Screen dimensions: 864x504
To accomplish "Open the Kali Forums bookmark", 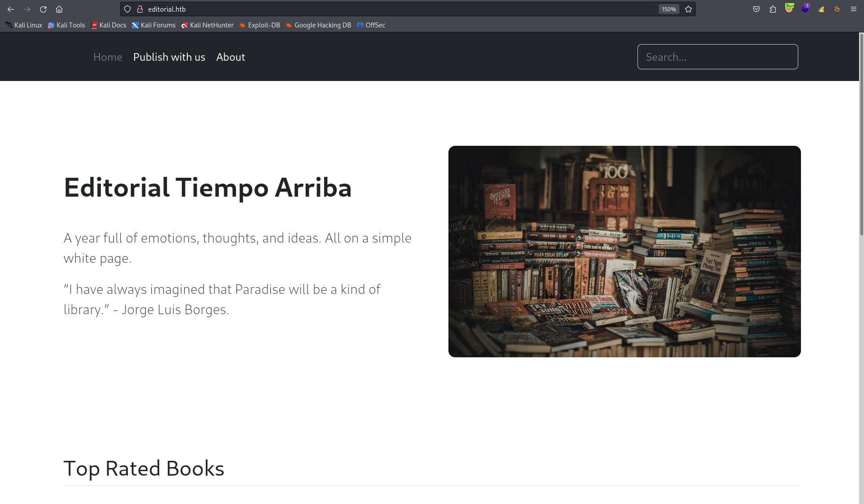I will [154, 25].
